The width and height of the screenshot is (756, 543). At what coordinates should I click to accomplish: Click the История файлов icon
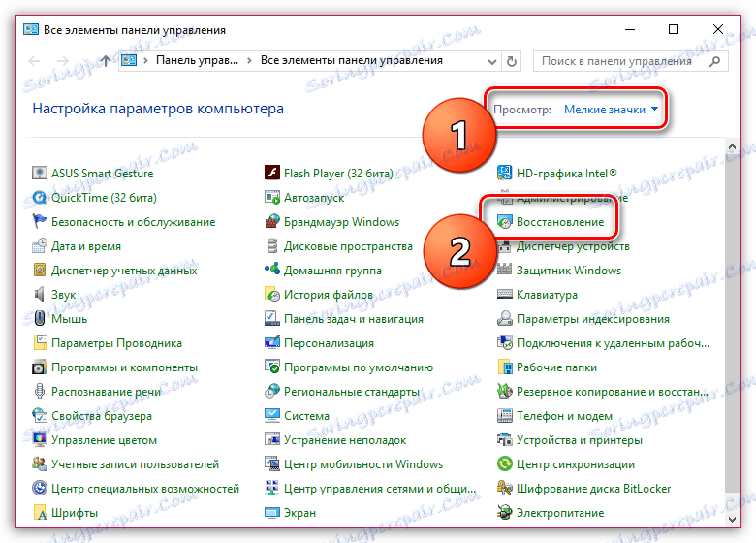point(272,294)
